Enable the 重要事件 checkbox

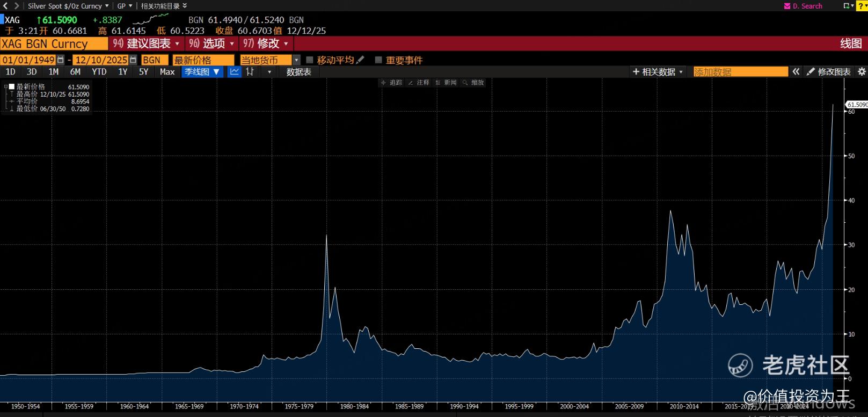point(378,60)
